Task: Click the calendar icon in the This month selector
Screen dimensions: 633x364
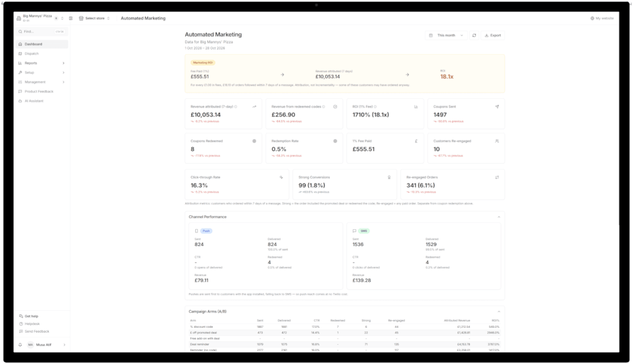Action: (431, 35)
